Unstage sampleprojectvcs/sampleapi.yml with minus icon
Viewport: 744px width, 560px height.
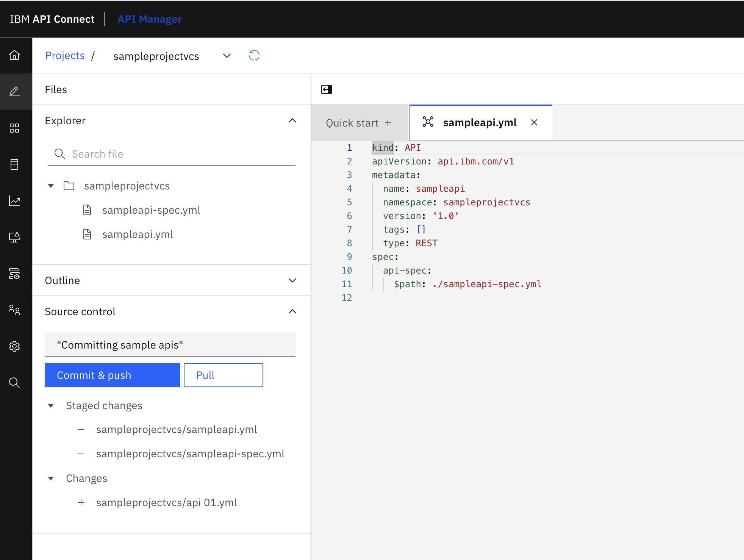(x=81, y=430)
